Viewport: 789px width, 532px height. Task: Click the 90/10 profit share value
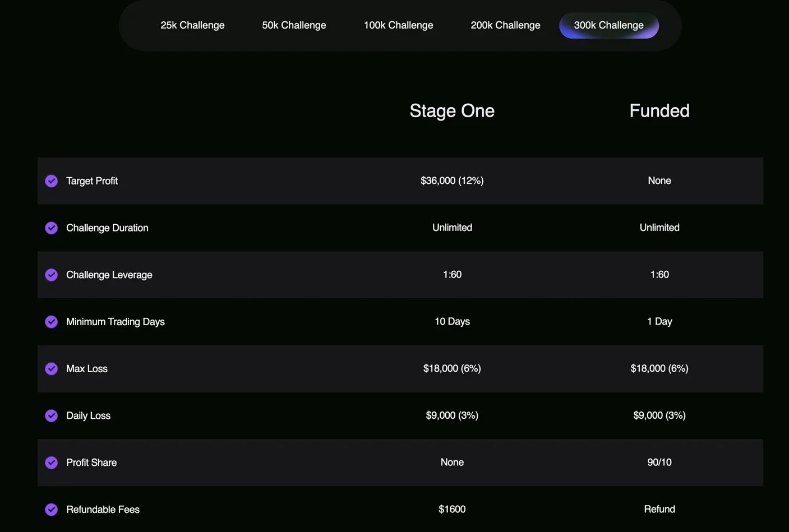click(x=659, y=462)
